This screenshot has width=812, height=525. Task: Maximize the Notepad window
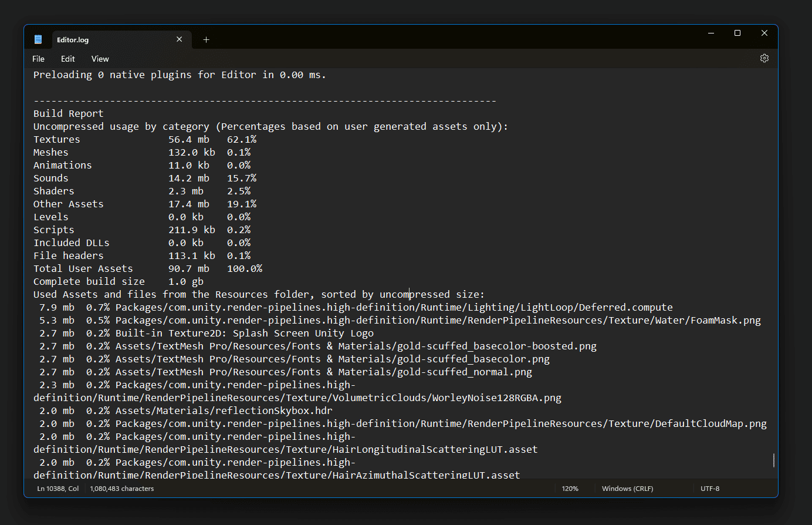pyautogui.click(x=737, y=33)
